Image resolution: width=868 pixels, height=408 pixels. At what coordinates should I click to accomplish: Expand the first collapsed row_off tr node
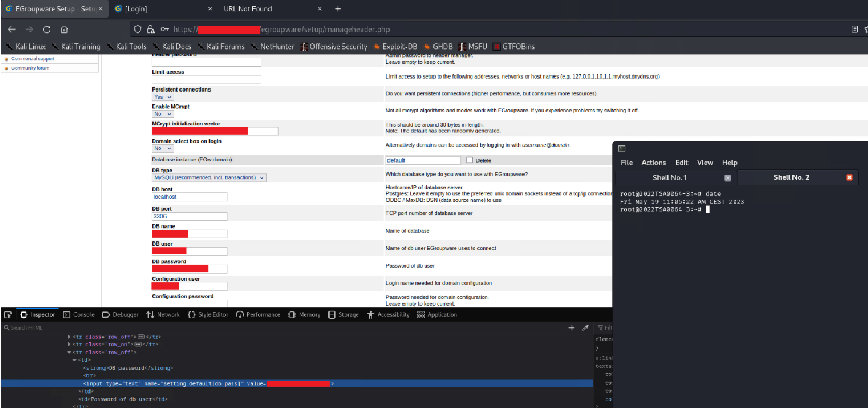69,337
